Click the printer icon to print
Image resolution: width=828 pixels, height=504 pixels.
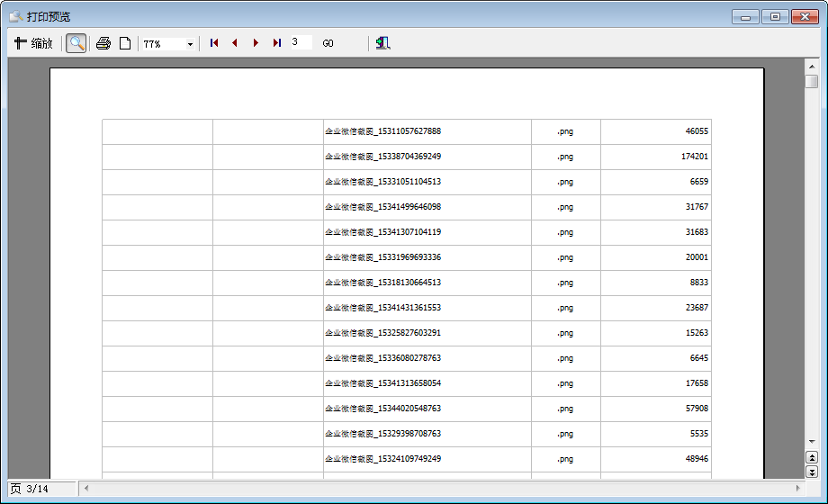pyautogui.click(x=103, y=43)
